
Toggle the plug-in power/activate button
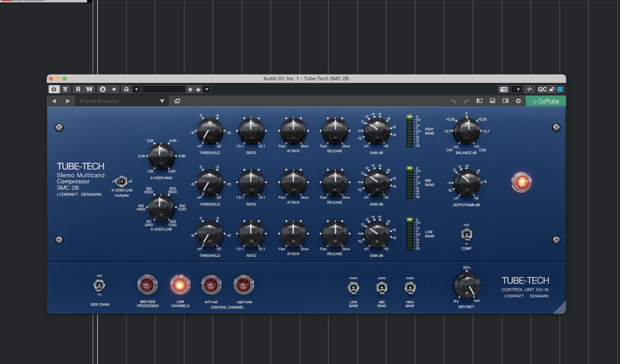(x=54, y=89)
